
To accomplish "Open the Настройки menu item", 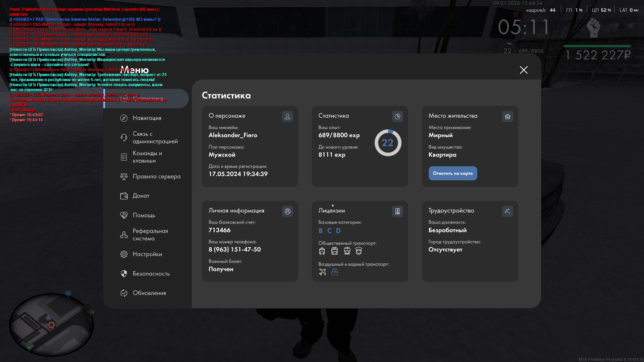I will (x=147, y=254).
